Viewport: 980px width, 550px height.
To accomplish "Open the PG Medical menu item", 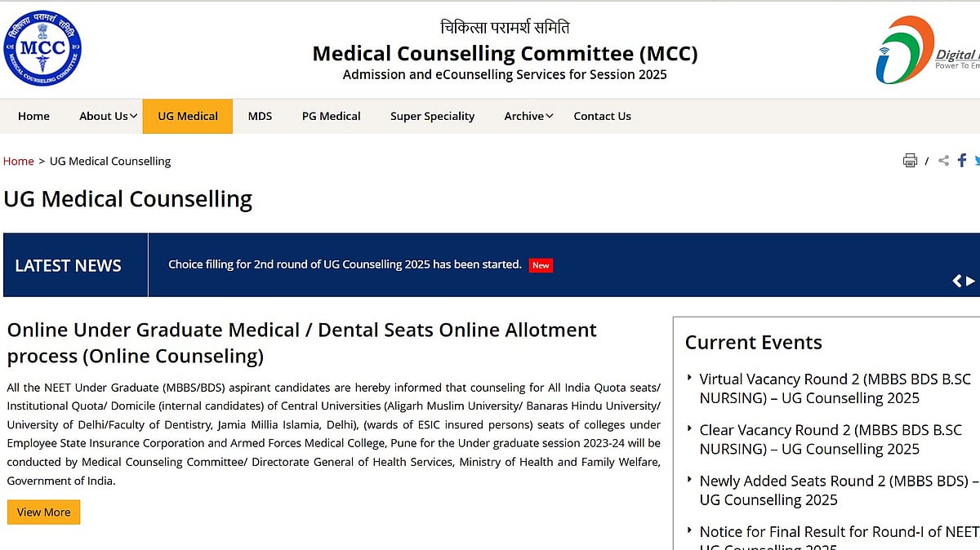I will pos(331,116).
